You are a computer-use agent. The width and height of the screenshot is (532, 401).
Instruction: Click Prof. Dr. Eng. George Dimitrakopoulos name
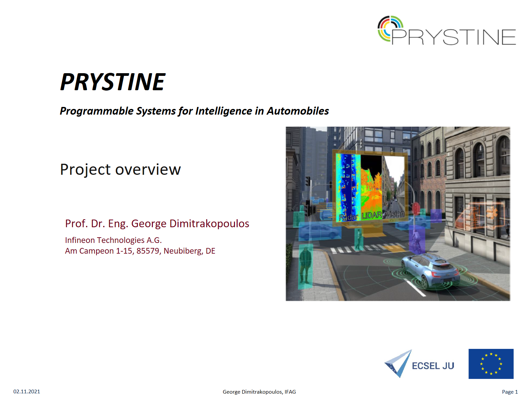click(157, 224)
